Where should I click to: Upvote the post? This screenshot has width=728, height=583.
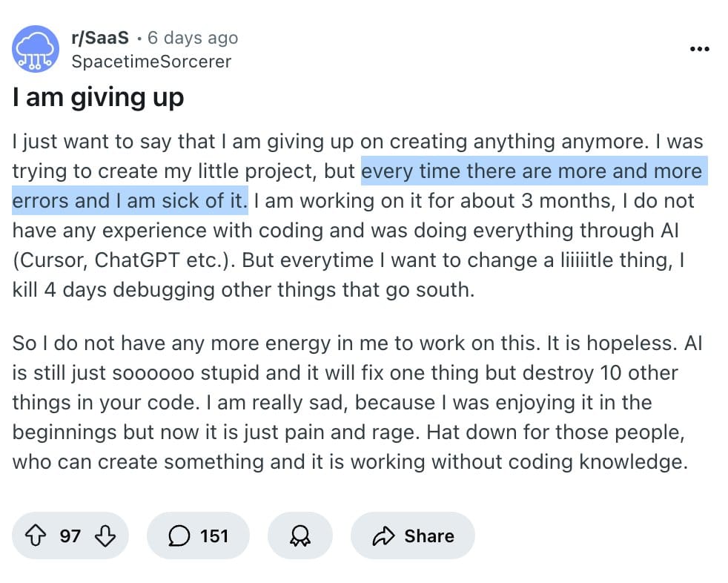click(x=35, y=536)
